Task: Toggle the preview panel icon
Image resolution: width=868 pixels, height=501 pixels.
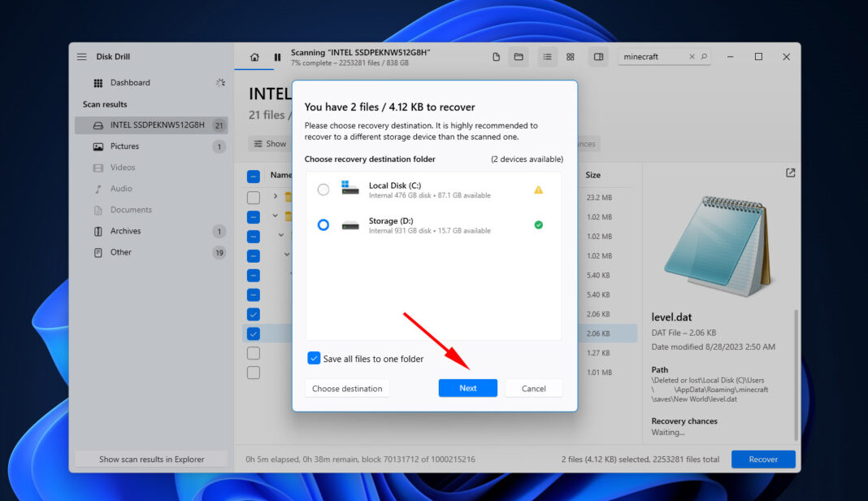Action: click(x=598, y=57)
